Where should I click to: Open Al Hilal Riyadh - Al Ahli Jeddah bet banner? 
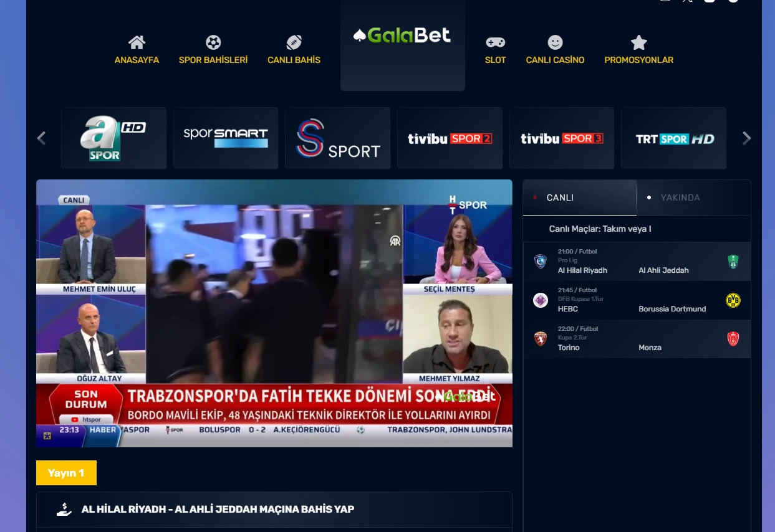274,510
